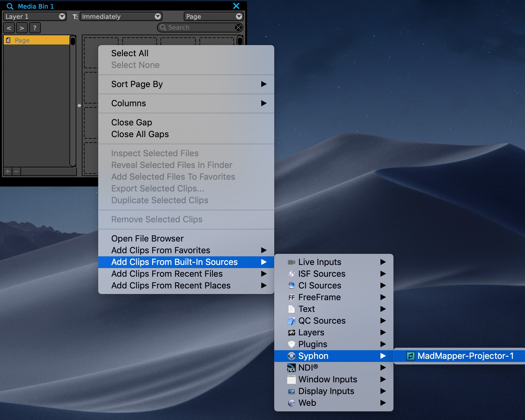
Task: Choose Open File Browser
Action: 147,239
